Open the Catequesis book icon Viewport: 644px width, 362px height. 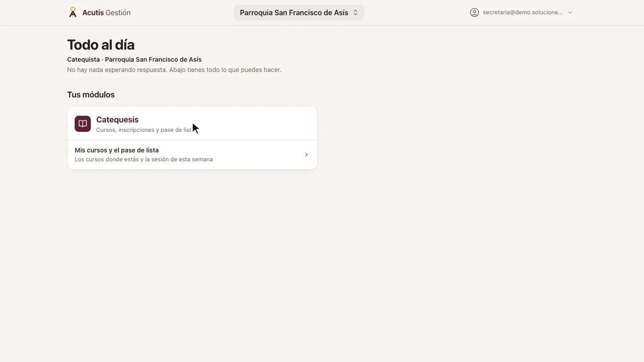83,124
